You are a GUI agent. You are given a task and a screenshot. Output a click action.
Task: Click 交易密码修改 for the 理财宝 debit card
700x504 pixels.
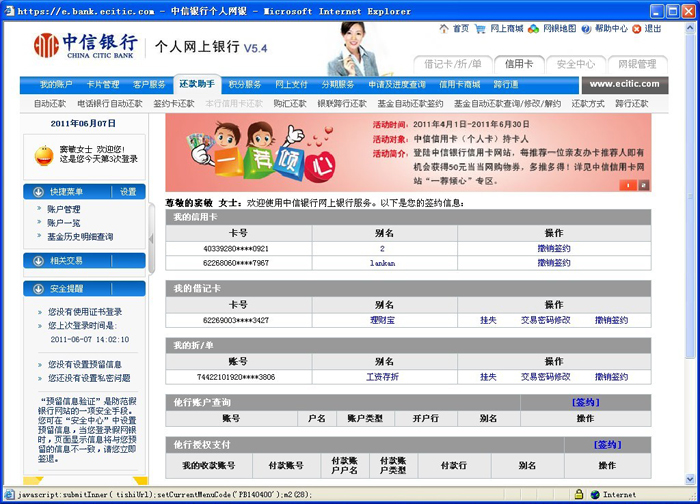pos(545,320)
